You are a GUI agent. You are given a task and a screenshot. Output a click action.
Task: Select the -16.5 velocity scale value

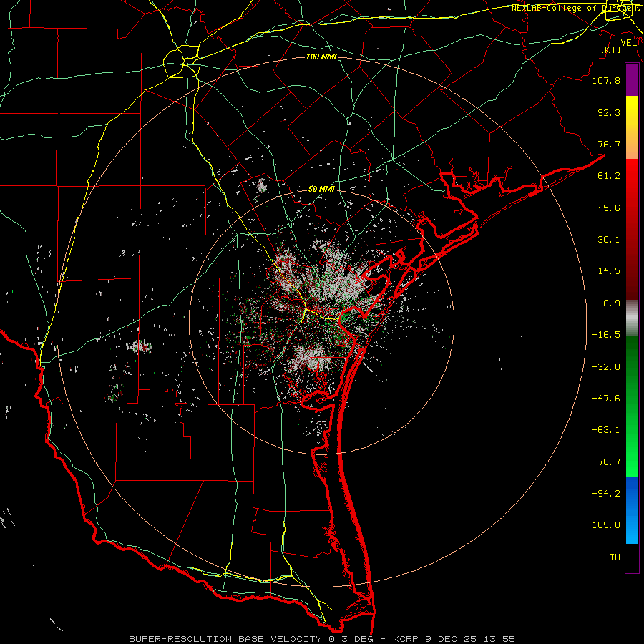[606, 335]
